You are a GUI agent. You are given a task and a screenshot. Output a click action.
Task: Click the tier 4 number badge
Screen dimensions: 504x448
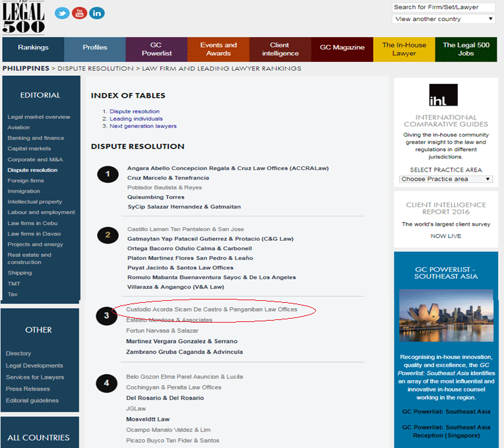pyautogui.click(x=107, y=383)
